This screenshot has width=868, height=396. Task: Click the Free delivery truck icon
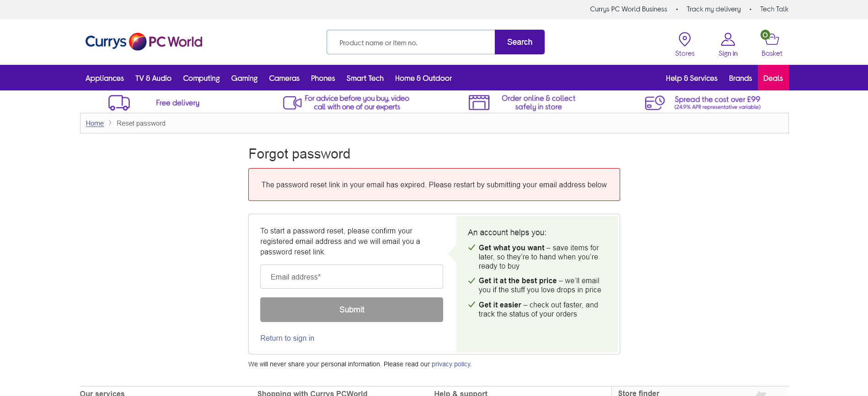[119, 103]
